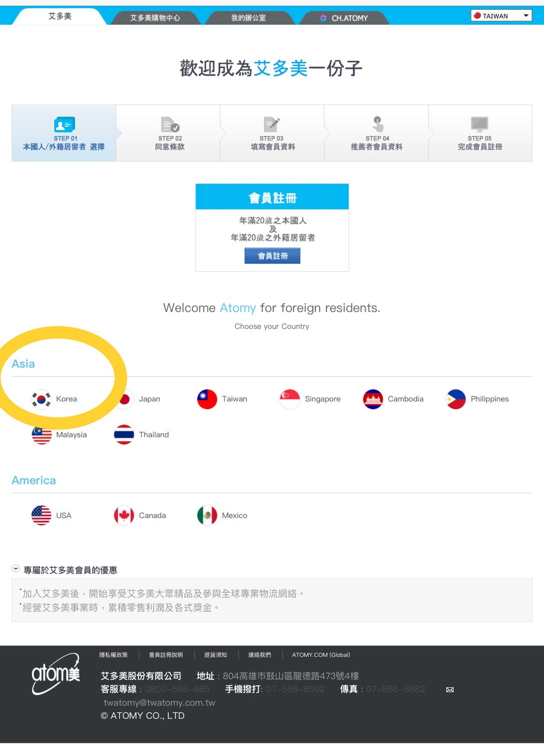Viewport: 544px width, 756px height.
Task: Choose the USA flag icon
Action: click(x=42, y=515)
